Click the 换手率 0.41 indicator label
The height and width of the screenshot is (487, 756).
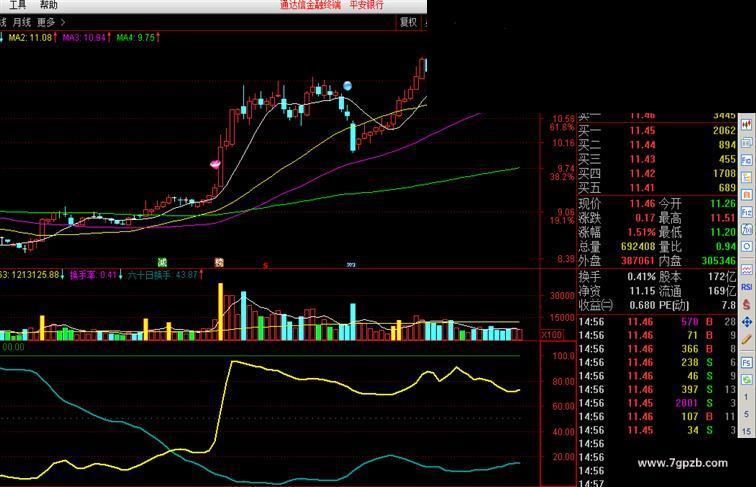coord(96,275)
